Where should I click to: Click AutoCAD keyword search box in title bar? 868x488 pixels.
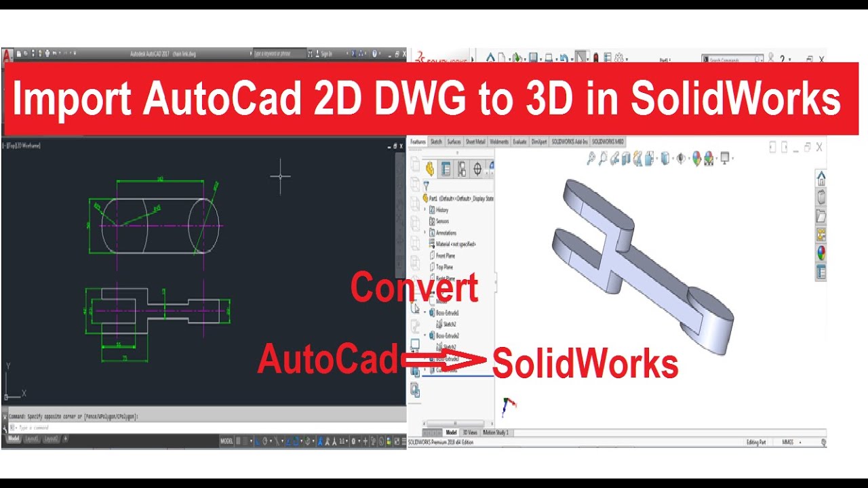(x=279, y=54)
